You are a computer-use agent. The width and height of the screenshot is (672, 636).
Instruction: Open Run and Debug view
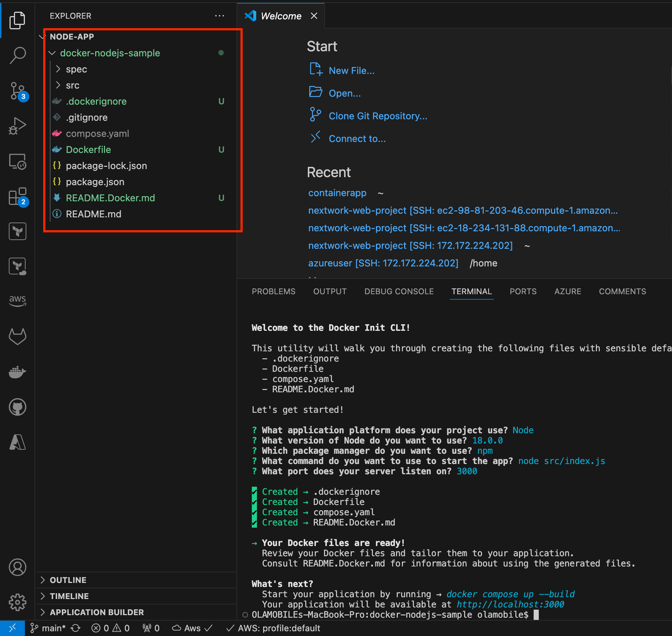pyautogui.click(x=17, y=126)
